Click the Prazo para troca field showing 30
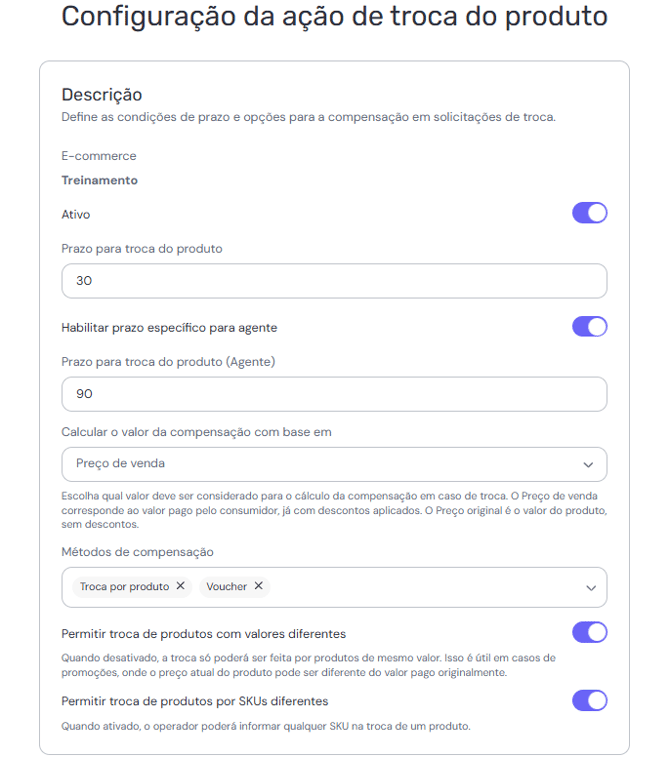The height and width of the screenshot is (757, 670). tap(333, 281)
